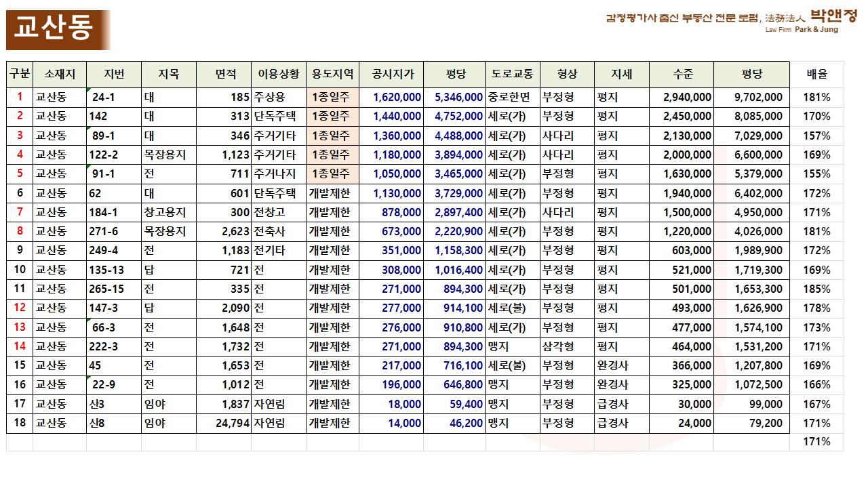Click lot number cell 265-15
Viewport: 868px width, 488px height.
click(114, 289)
